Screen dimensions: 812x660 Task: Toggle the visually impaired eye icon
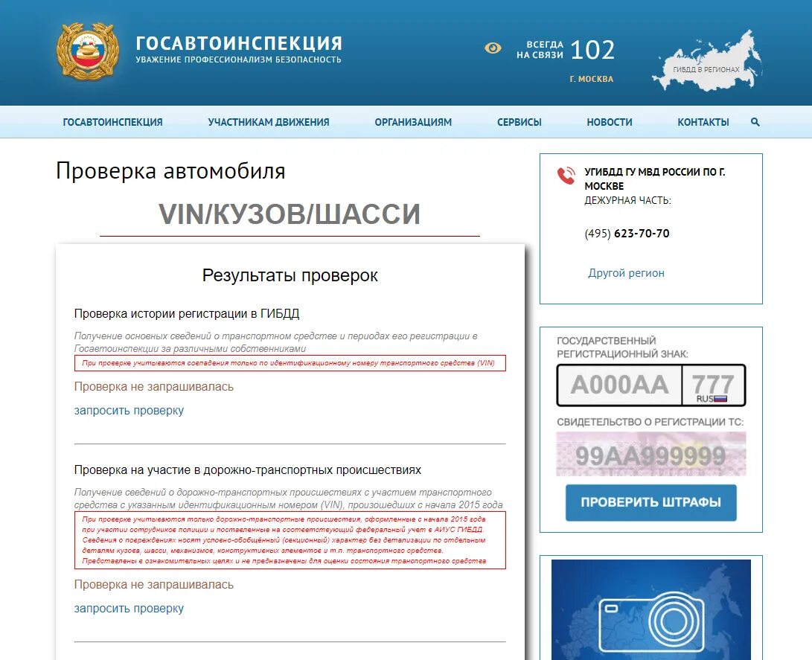point(493,48)
